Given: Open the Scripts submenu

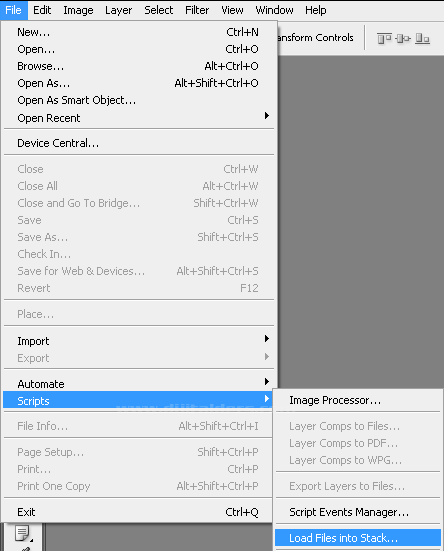Looking at the screenshot, I should pyautogui.click(x=138, y=401).
